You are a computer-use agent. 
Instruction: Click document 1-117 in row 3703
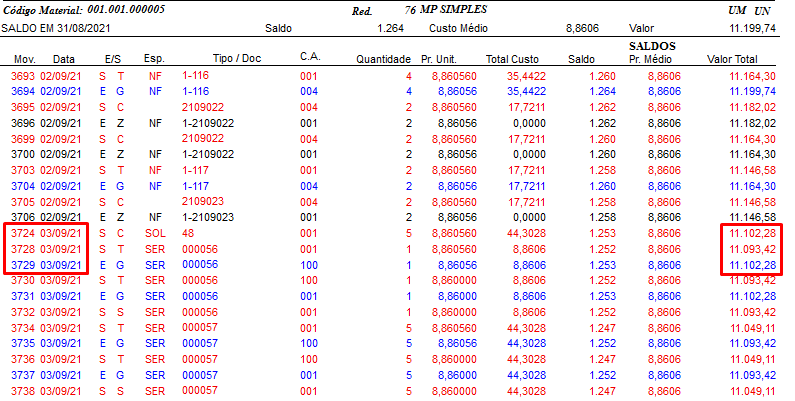tap(196, 170)
